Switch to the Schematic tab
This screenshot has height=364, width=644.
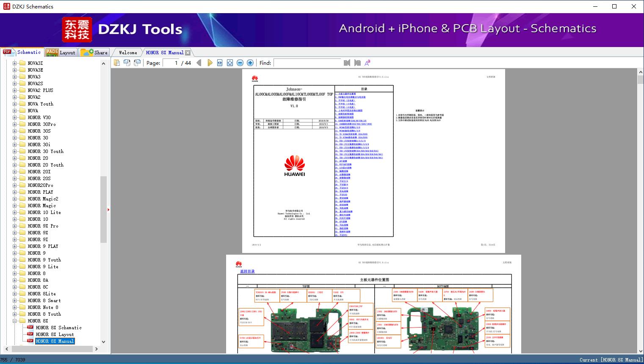22,52
